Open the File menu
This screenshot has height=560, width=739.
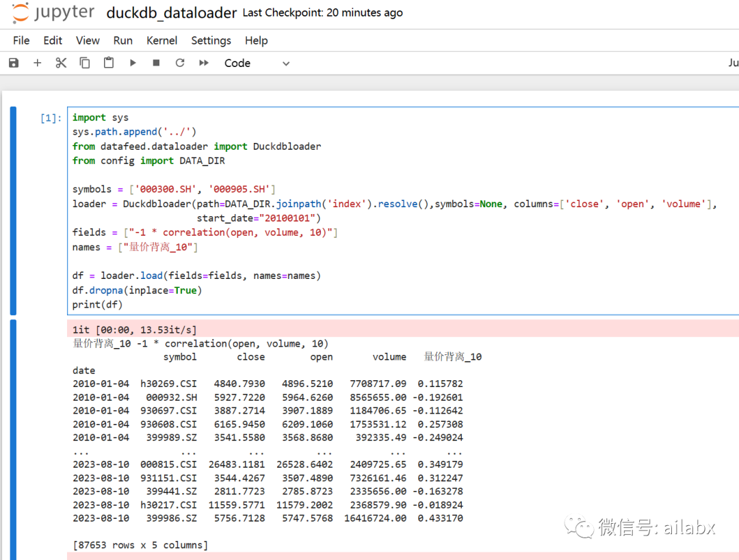coord(21,40)
